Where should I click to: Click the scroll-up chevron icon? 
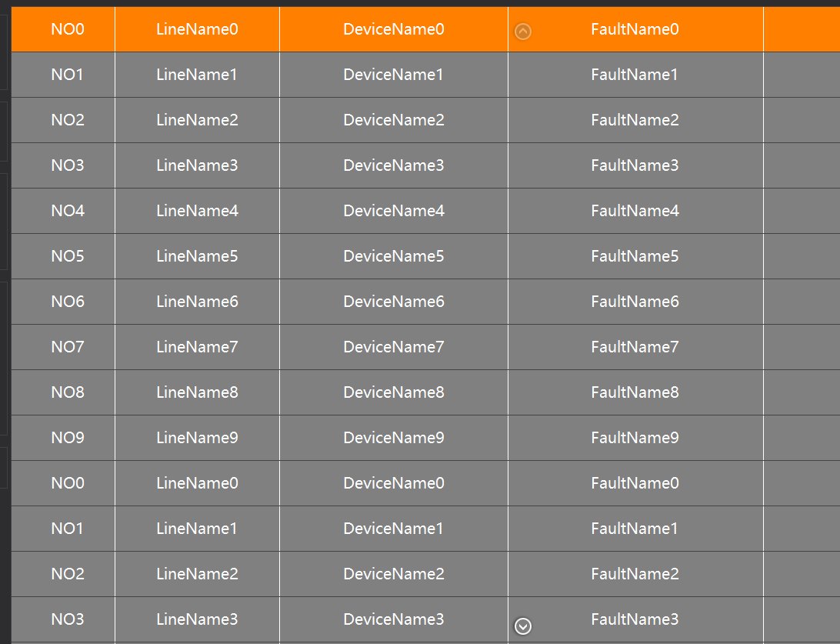[x=523, y=32]
